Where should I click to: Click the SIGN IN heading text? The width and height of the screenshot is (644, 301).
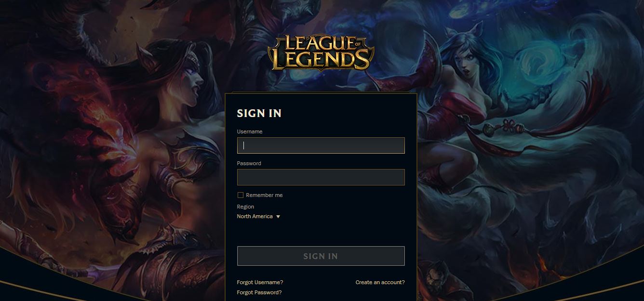click(259, 113)
